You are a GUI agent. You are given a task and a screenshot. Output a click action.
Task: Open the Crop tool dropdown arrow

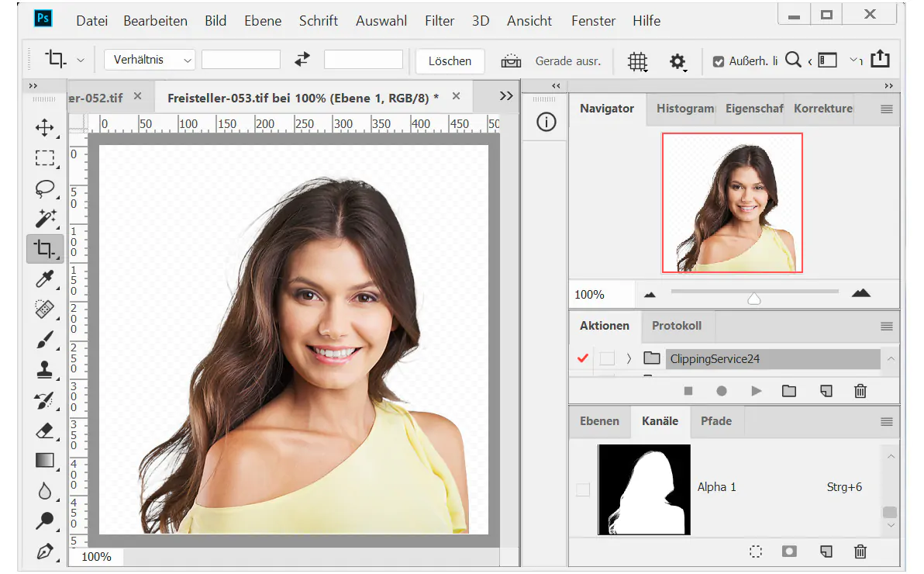click(80, 59)
